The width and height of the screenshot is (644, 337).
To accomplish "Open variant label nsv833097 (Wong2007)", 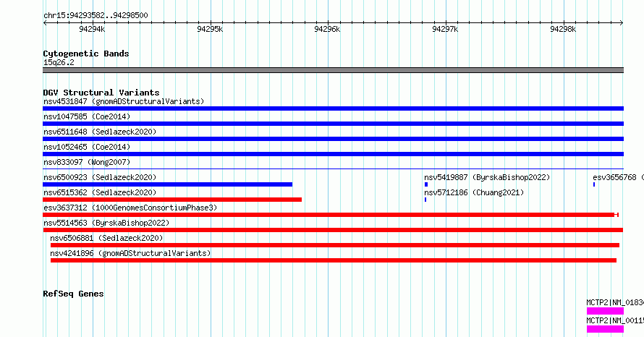I will [87, 162].
